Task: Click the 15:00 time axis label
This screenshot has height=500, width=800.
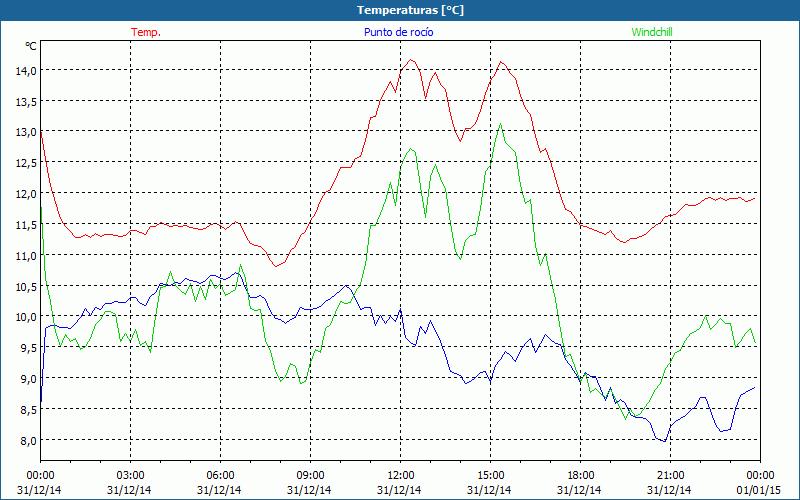Action: point(490,476)
